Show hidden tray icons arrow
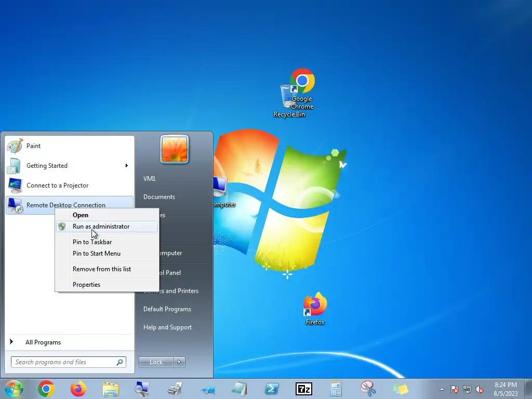This screenshot has width=532, height=399. click(x=442, y=389)
